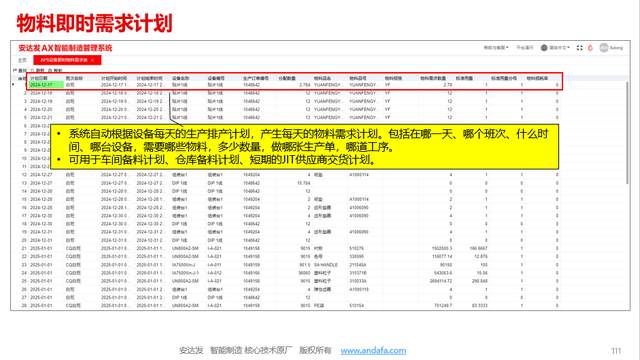640x360 pixels.
Task: Click the 标准用量 column header
Action: point(464,78)
